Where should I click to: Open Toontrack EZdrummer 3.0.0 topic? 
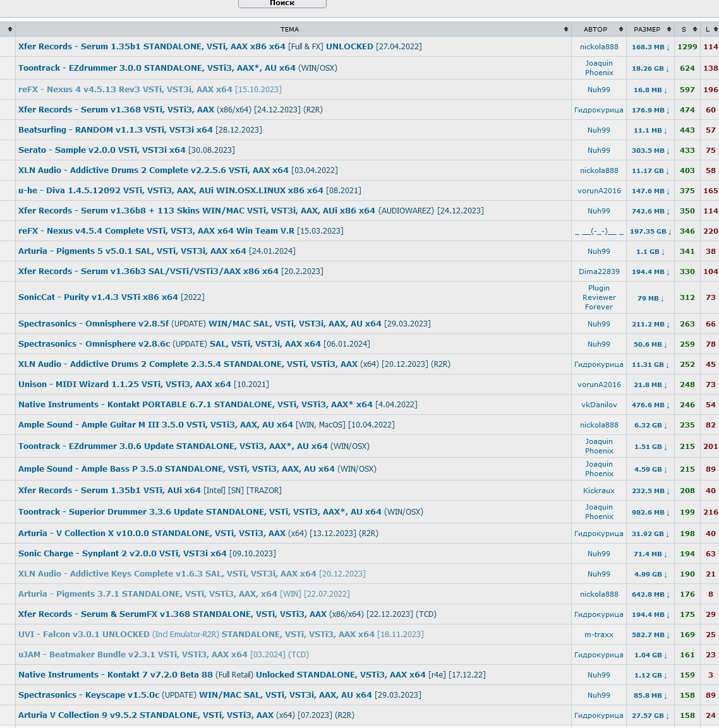tap(178, 68)
